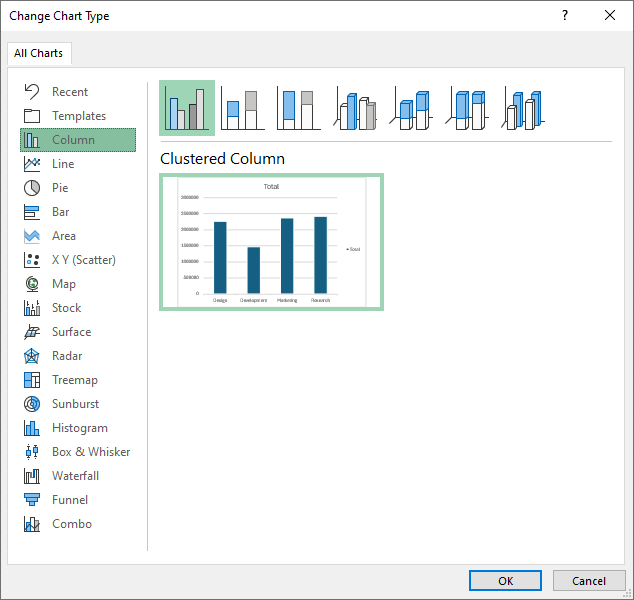Image resolution: width=634 pixels, height=600 pixels.
Task: Open the Column chart category
Action: click(78, 140)
